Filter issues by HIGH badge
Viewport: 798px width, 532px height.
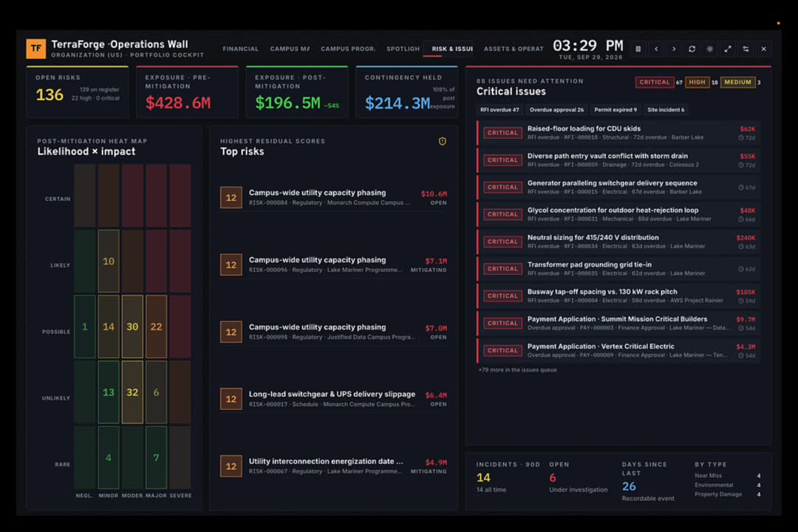coord(698,82)
